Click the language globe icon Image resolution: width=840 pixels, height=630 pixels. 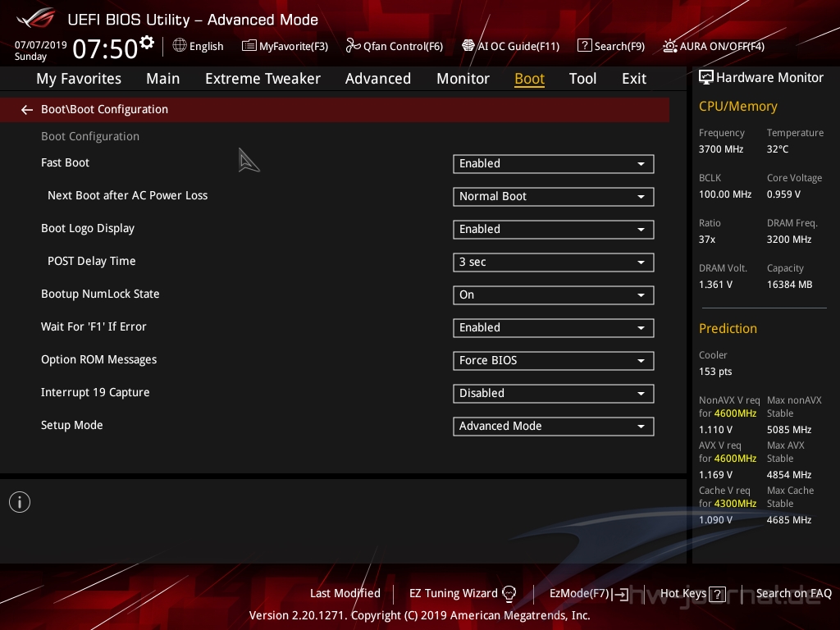180,46
